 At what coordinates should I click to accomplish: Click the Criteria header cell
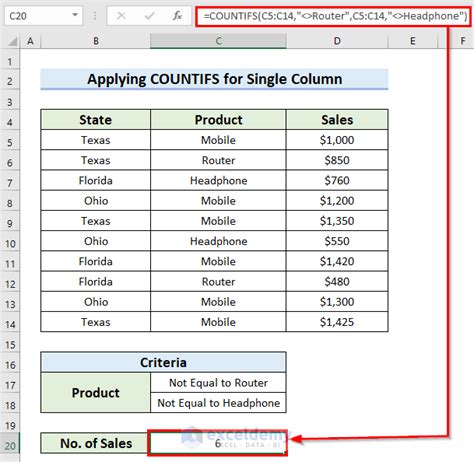tap(163, 362)
